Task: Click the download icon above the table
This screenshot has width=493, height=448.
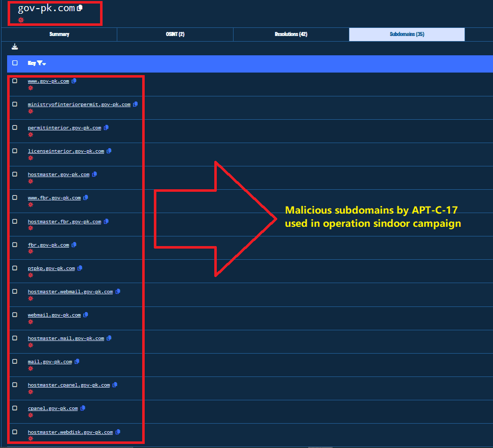Action: coord(15,47)
